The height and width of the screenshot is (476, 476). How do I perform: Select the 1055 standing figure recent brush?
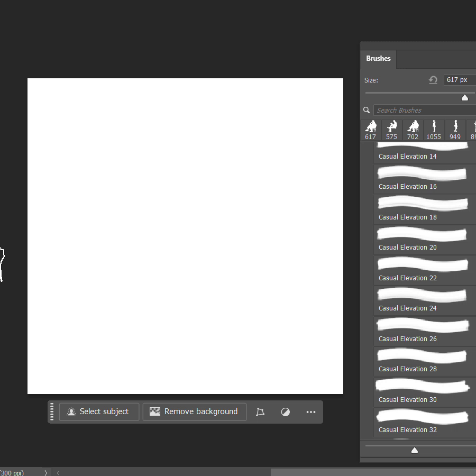click(x=434, y=130)
